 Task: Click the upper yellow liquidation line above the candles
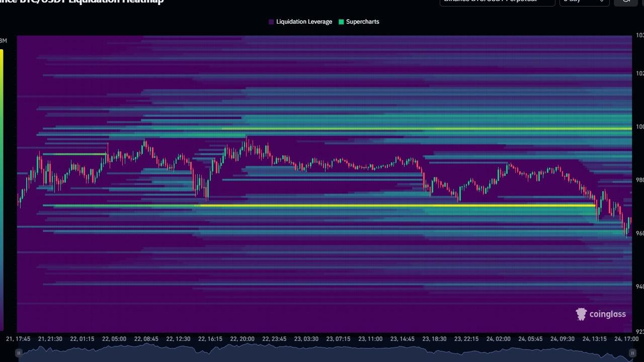coord(427,129)
